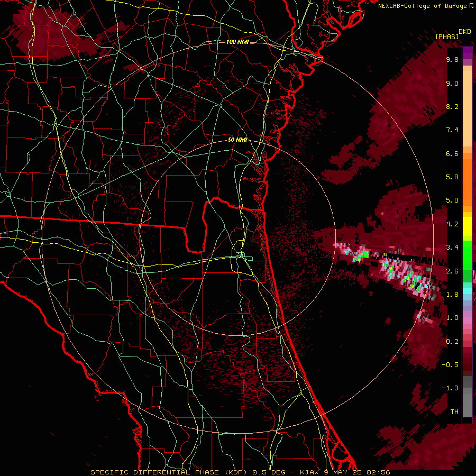476x476 pixels.
Task: Click the 50 NMI range ring label
Action: tap(237, 140)
